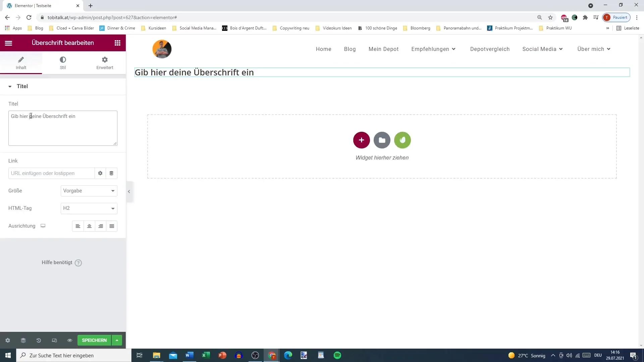Open the Größe dropdown
This screenshot has height=362, width=644.
click(x=89, y=191)
